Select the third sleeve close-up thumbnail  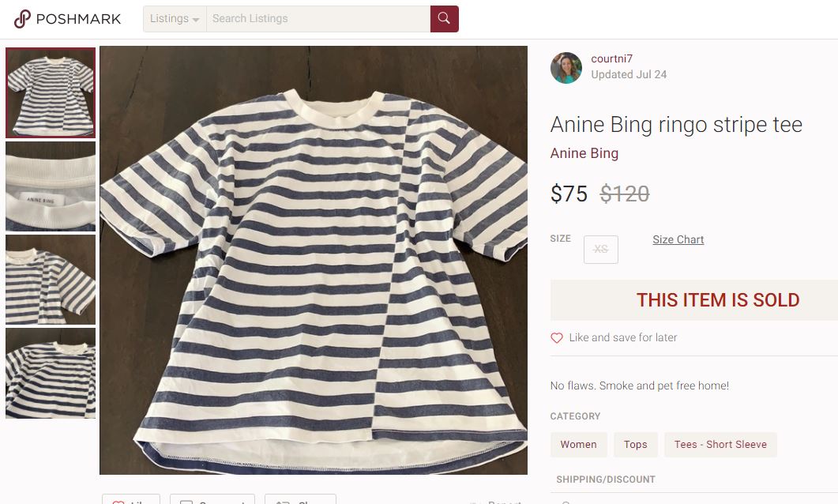coord(51,280)
